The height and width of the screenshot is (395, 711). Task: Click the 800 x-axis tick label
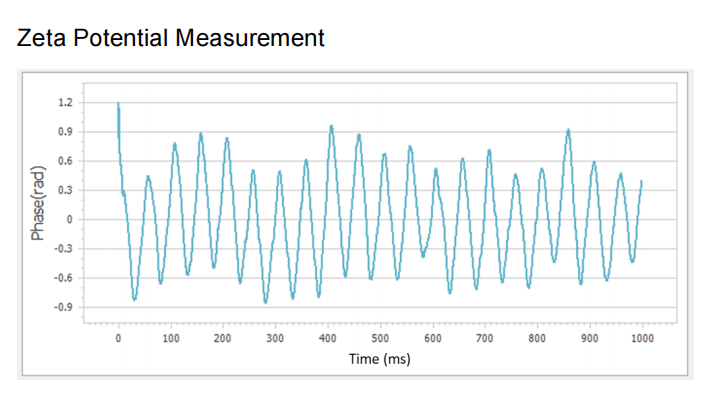click(x=537, y=338)
